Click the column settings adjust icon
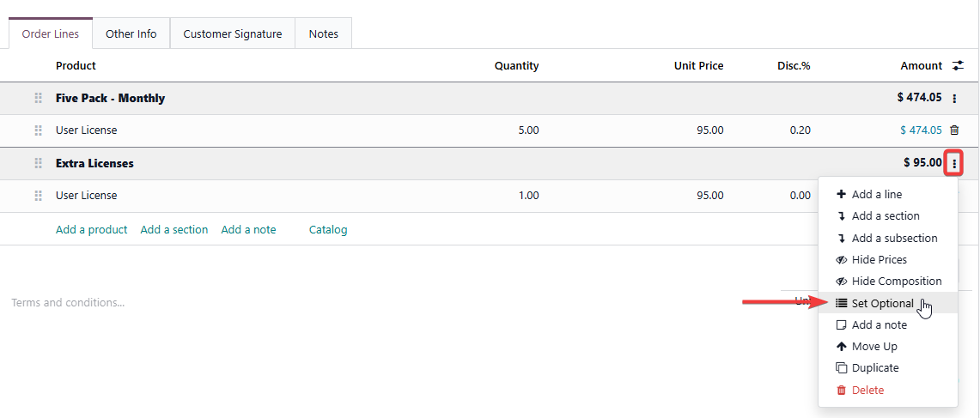Screen dimensions: 980x418 (959, 66)
